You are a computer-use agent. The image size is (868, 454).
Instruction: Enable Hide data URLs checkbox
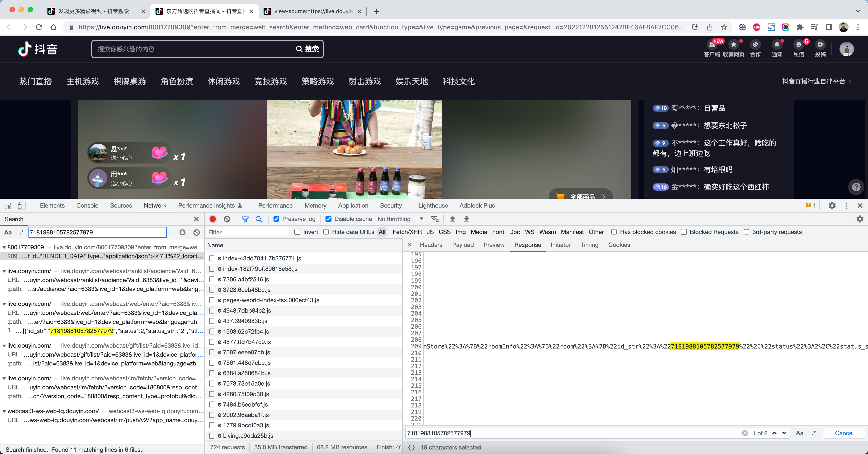326,232
